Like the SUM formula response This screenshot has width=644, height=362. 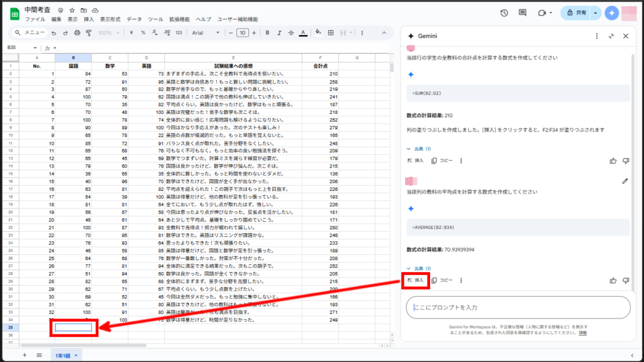613,161
